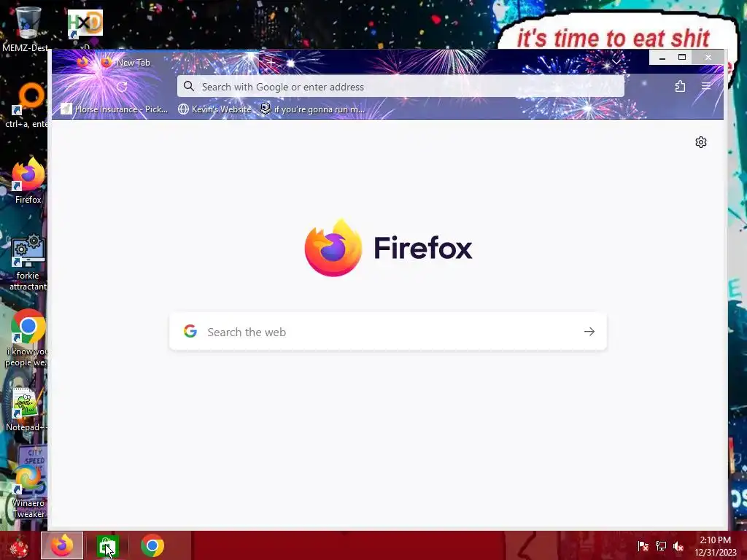Open the Start button on taskbar

pos(19,545)
